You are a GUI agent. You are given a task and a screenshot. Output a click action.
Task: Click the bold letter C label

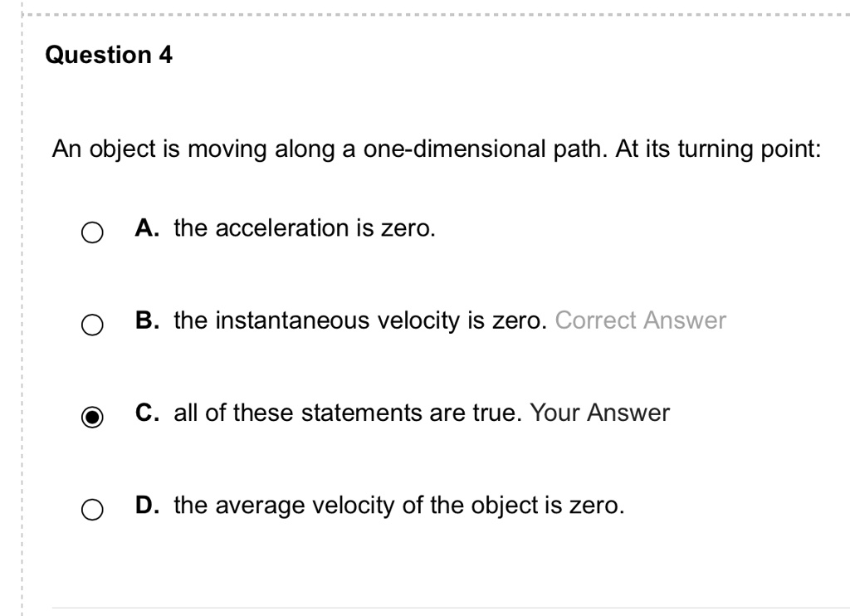[x=146, y=413]
